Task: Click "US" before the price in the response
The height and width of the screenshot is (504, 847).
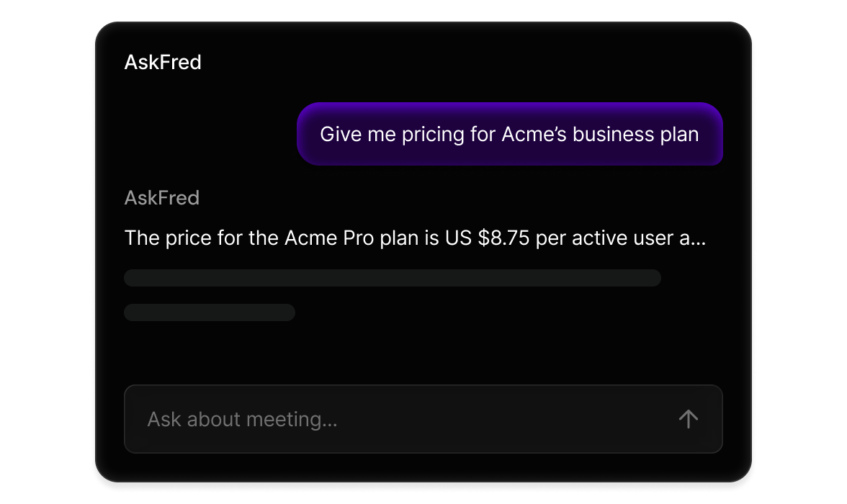Action: click(x=457, y=238)
